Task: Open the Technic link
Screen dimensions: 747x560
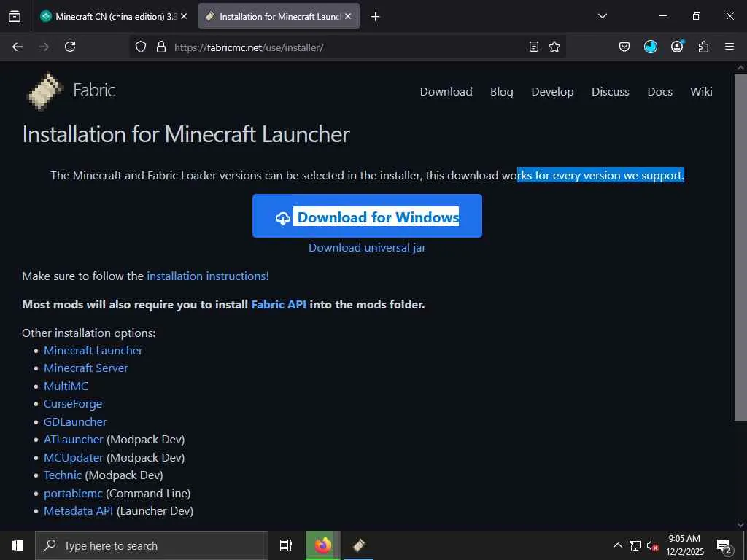Action: point(63,475)
